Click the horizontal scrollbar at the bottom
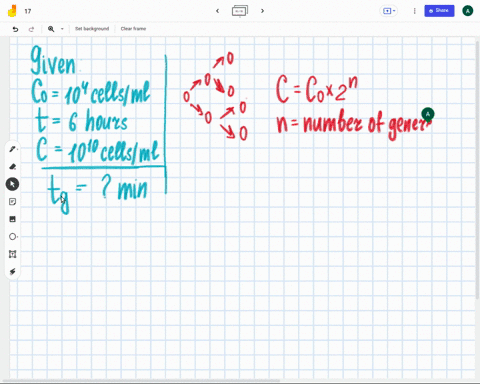480x384 pixels. pyautogui.click(x=141, y=380)
